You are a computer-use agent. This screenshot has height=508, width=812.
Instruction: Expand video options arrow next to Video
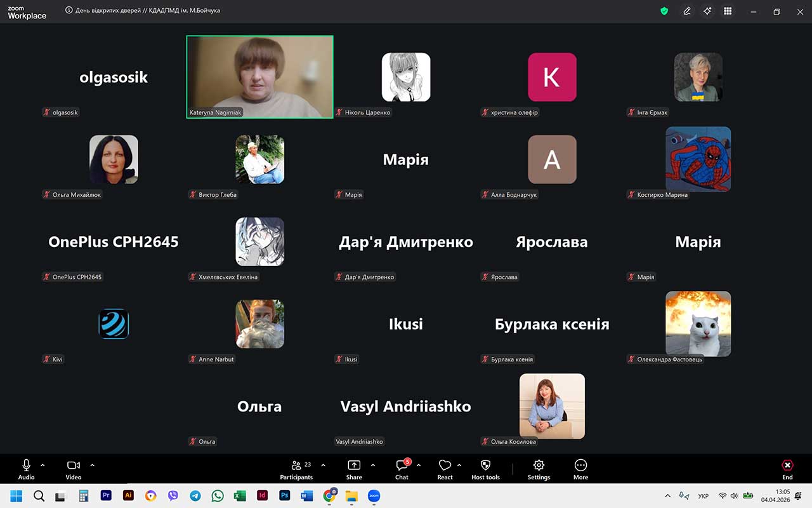click(x=92, y=465)
